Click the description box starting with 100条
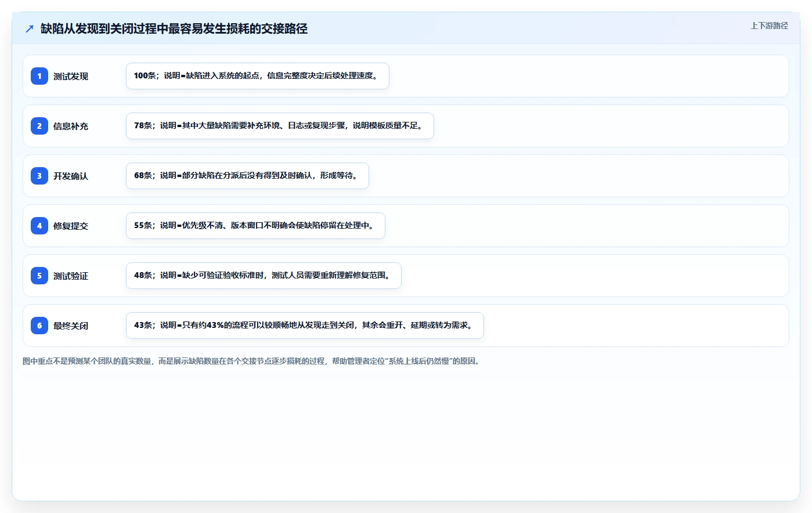Viewport: 812px width, 513px height. (258, 76)
